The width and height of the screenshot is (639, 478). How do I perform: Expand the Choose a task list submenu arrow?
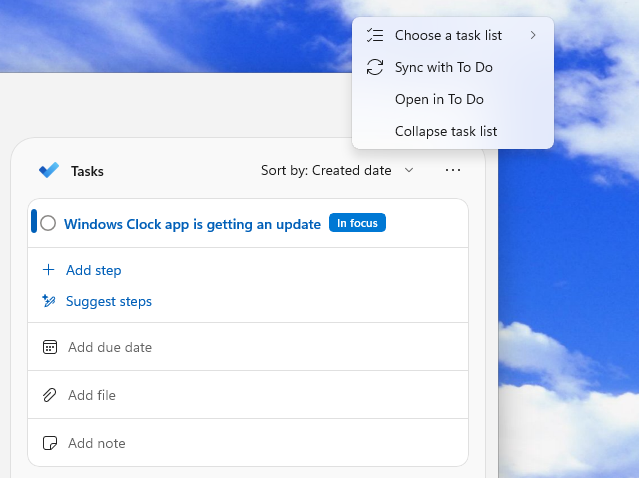[x=533, y=36]
